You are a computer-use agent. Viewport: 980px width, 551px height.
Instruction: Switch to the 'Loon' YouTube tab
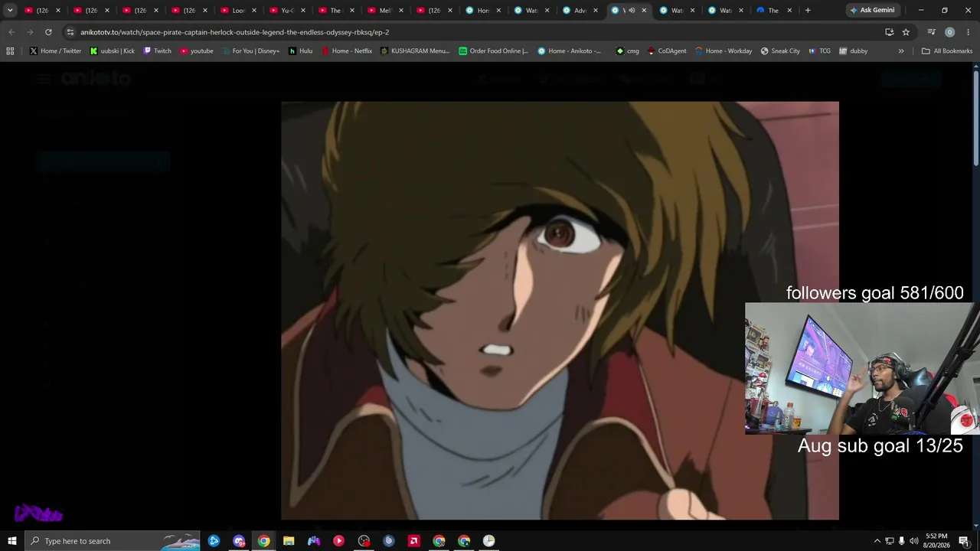[x=238, y=10]
